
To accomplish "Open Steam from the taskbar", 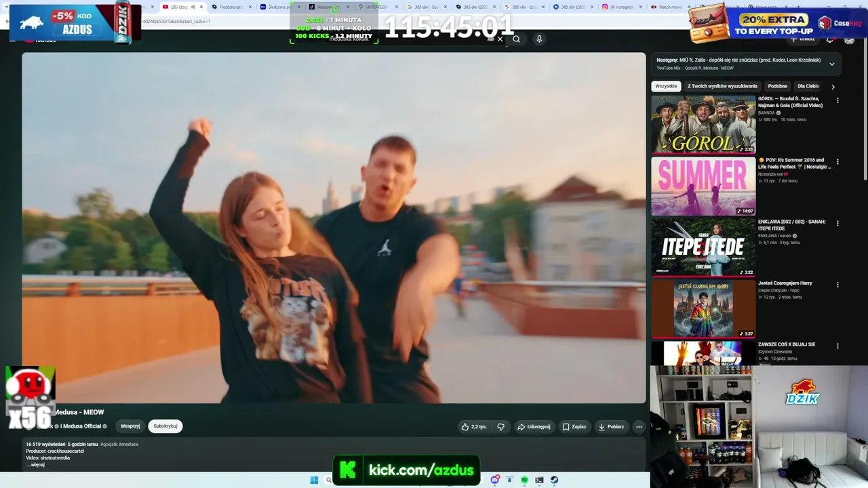I will (554, 480).
